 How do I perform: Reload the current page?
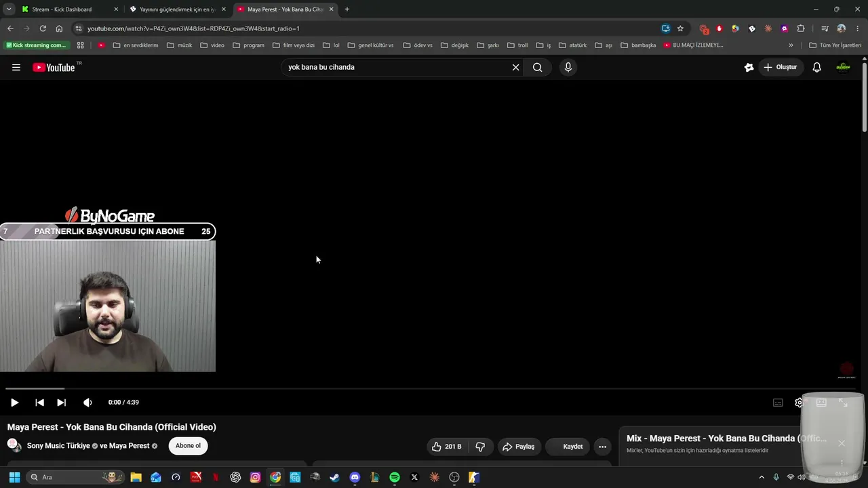[43, 28]
